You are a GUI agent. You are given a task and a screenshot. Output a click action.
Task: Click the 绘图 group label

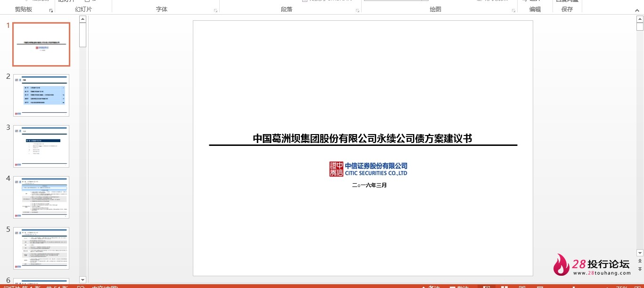(436, 9)
